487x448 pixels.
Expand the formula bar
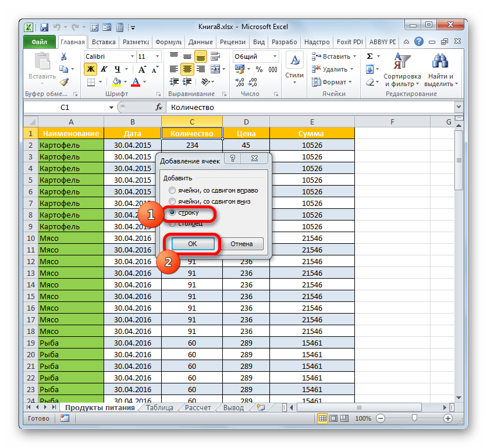click(x=458, y=107)
